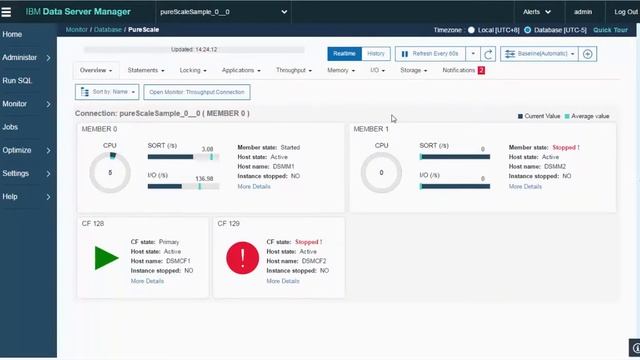Click Monitor breadcrumb link

click(x=77, y=29)
